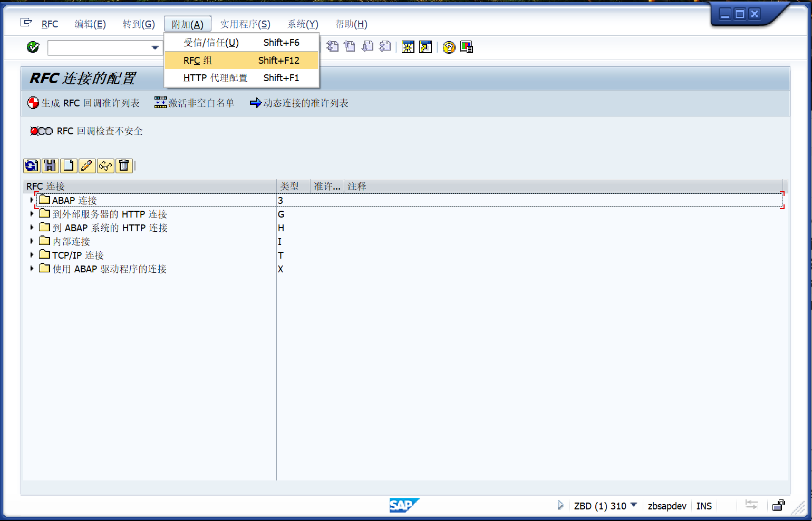
Task: Toggle the INS insert mode indicator
Action: (x=704, y=506)
